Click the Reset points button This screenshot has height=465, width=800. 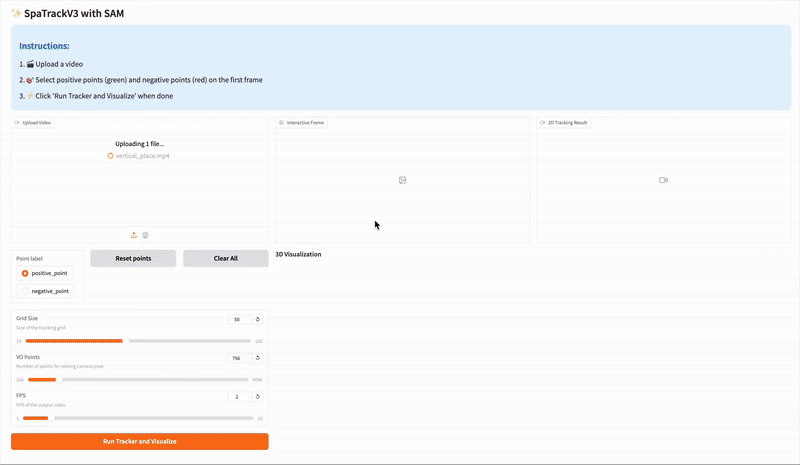[x=133, y=258]
